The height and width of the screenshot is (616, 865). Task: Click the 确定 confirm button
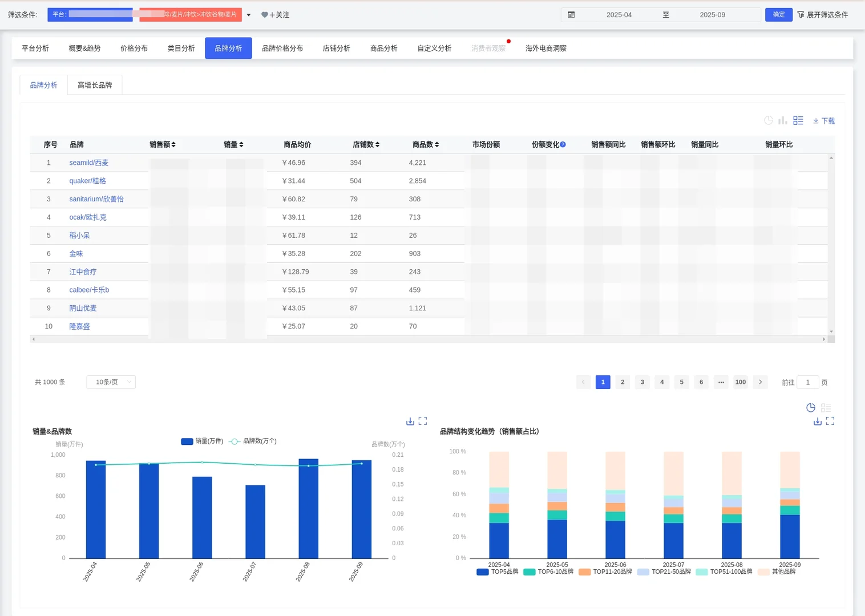[x=779, y=15]
